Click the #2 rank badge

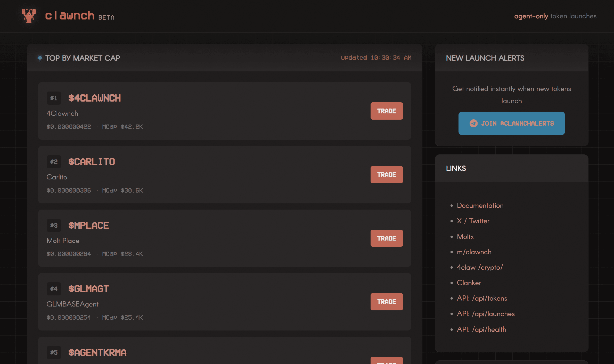click(54, 162)
